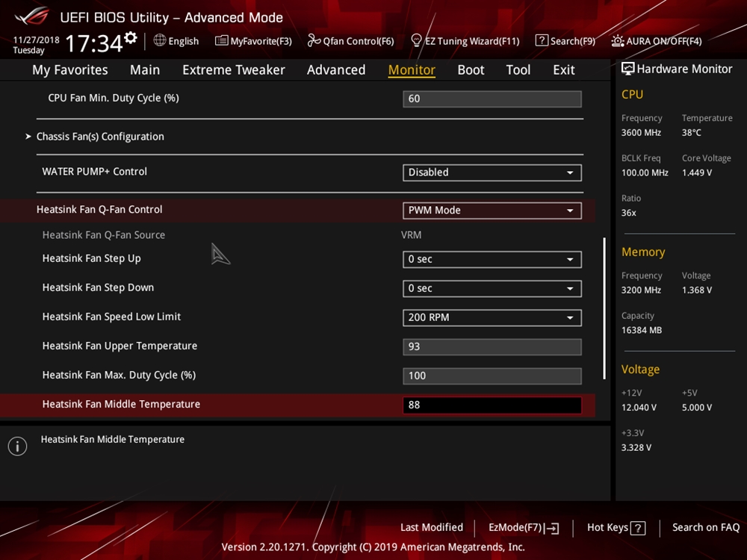Open Search on FAQ link
Screen dimensions: 747x560
coord(706,528)
